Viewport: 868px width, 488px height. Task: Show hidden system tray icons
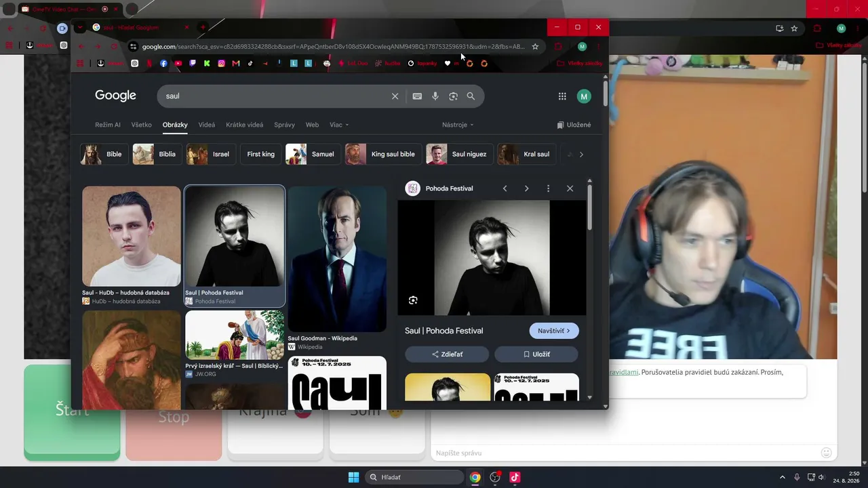click(x=782, y=477)
